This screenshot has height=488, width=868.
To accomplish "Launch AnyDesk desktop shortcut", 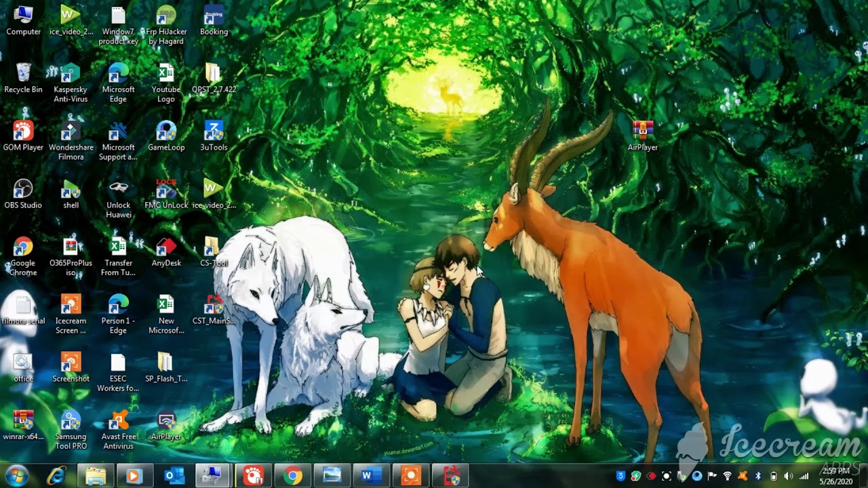I will [x=166, y=251].
